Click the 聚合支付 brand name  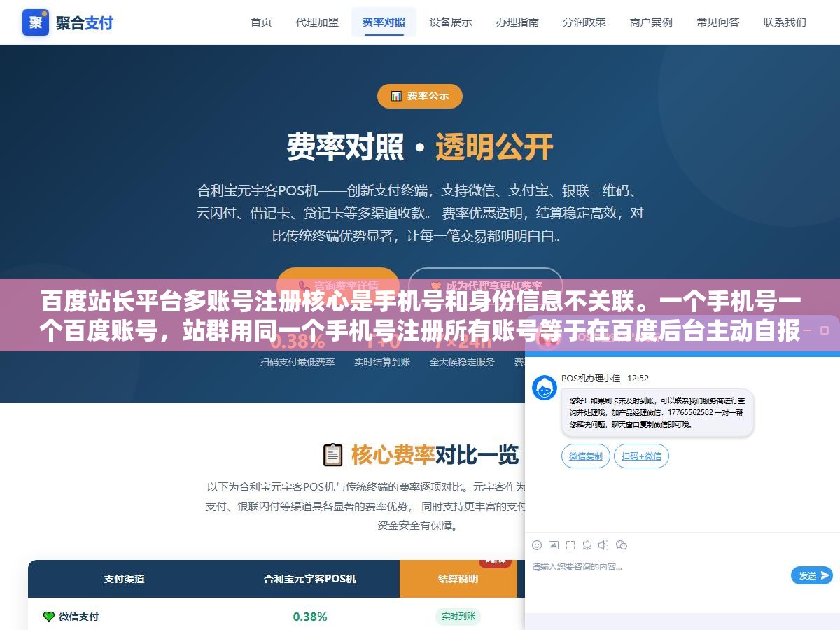tap(85, 22)
